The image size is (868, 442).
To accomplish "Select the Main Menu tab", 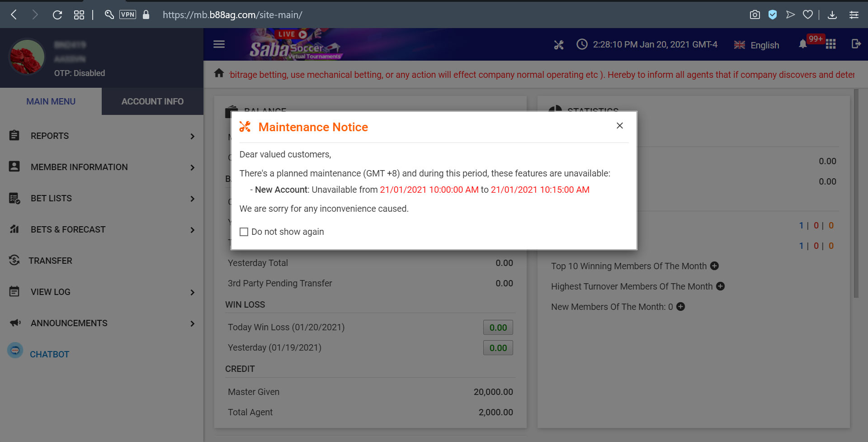I will [x=50, y=101].
